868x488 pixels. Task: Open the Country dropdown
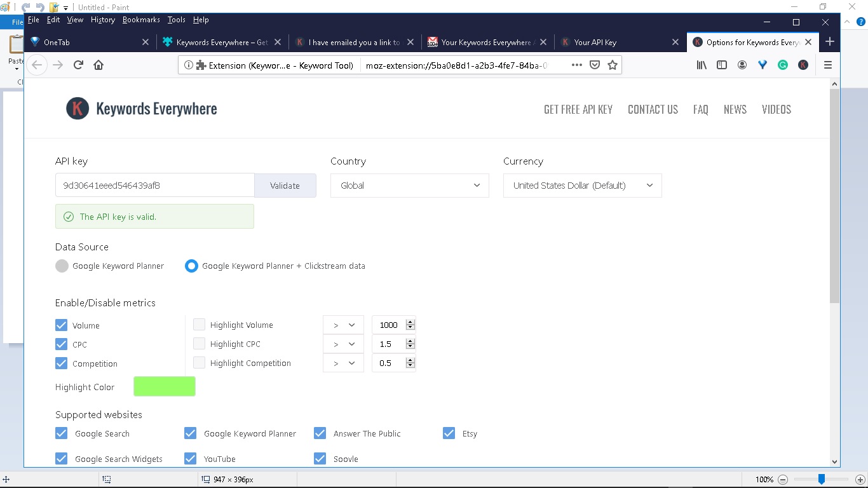click(410, 186)
